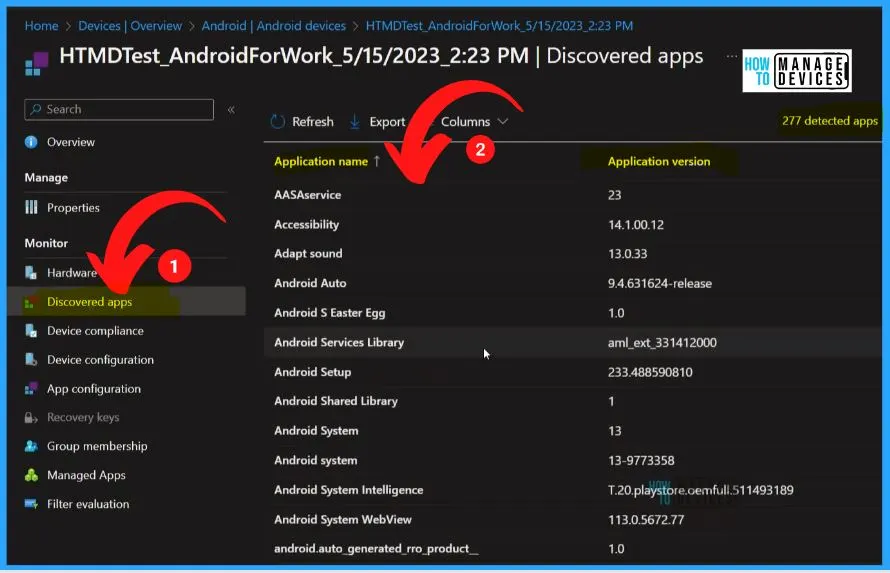Click the Managed Apps icon
This screenshot has height=573, width=890.
(x=31, y=475)
